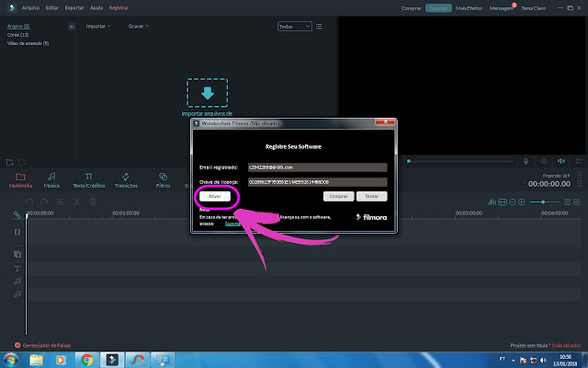Viewport: 588px width, 368px height.
Task: Toggle the timeline link/magnet icon
Action: [x=17, y=214]
